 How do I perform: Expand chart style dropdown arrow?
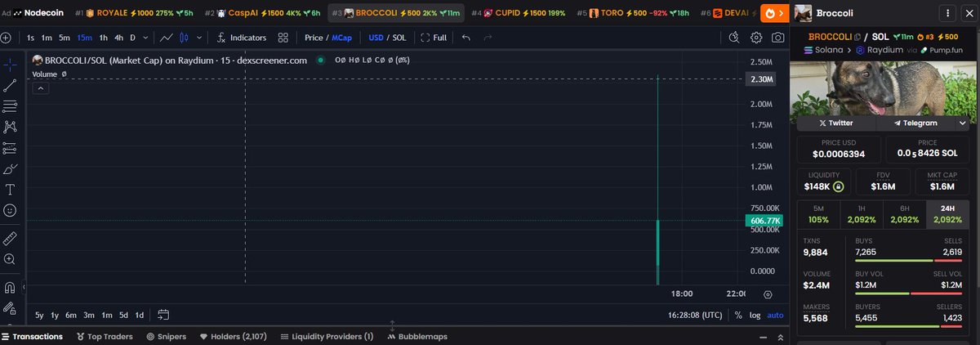point(198,38)
